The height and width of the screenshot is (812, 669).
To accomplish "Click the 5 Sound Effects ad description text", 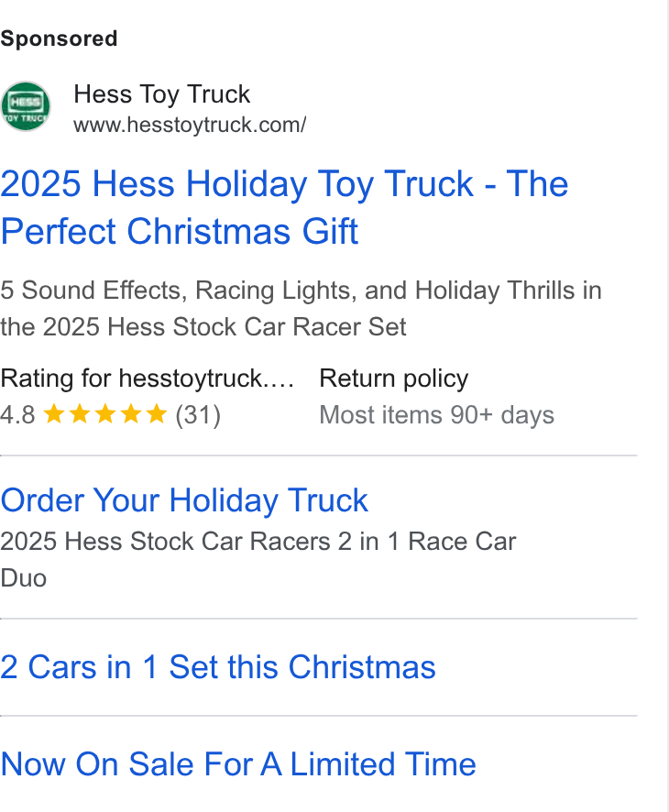I will click(301, 308).
